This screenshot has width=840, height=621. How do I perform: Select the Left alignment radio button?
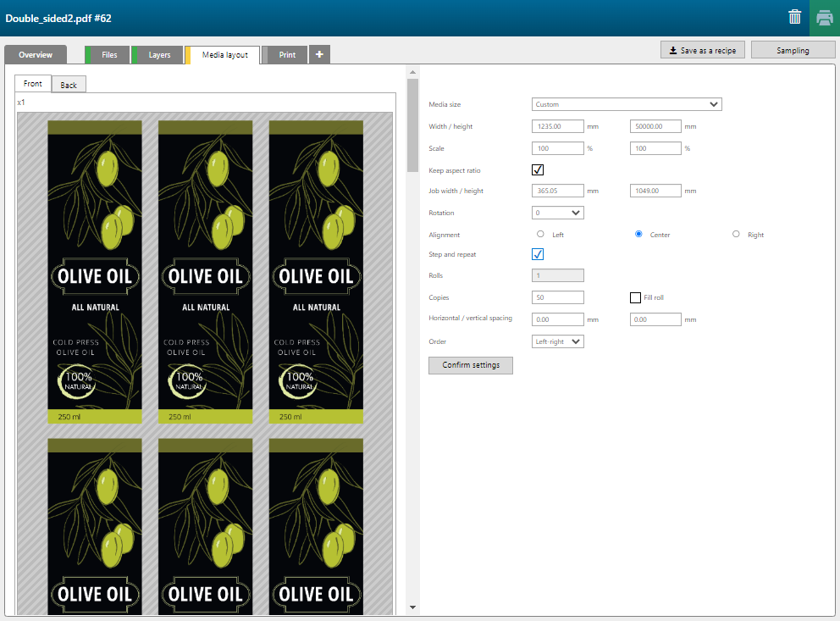coord(540,234)
